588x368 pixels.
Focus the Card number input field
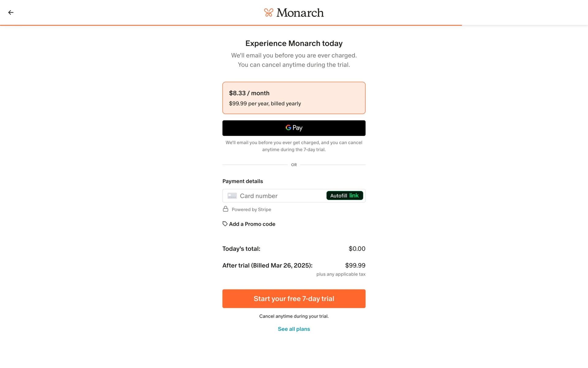280,196
